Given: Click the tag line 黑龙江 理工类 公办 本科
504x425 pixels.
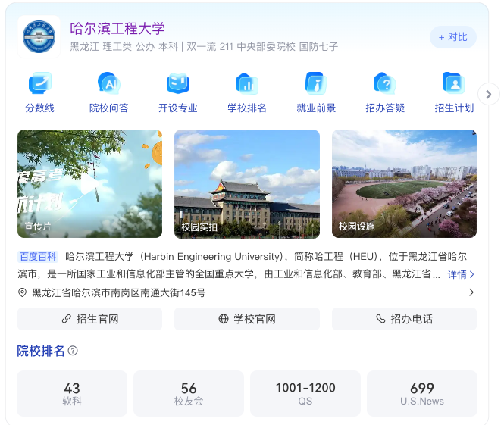Looking at the screenshot, I should pyautogui.click(x=124, y=47).
